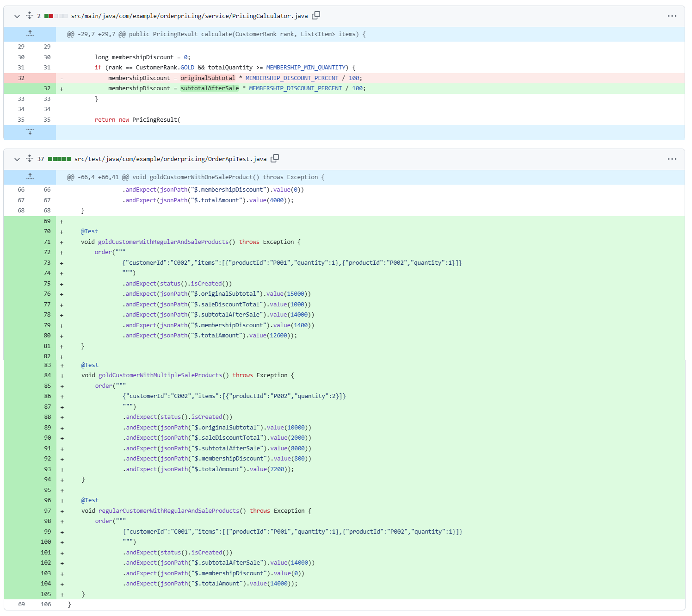Expand lines above PricingCalculator hunk
This screenshot has width=692, height=616.
tap(30, 34)
